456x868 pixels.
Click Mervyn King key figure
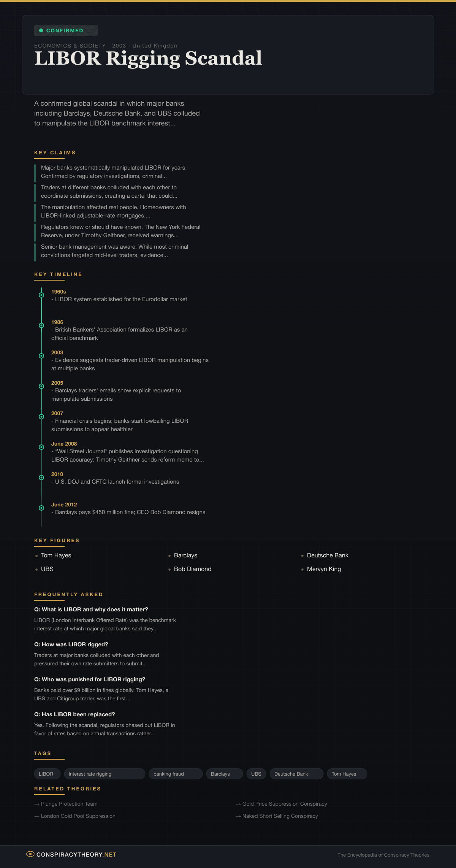pyautogui.click(x=324, y=569)
